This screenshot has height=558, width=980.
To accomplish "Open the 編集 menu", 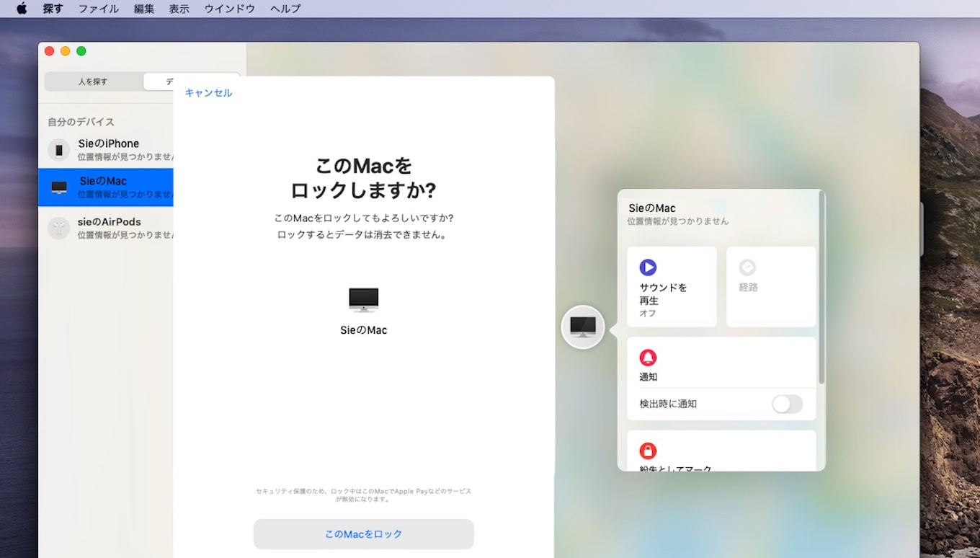I will (144, 9).
